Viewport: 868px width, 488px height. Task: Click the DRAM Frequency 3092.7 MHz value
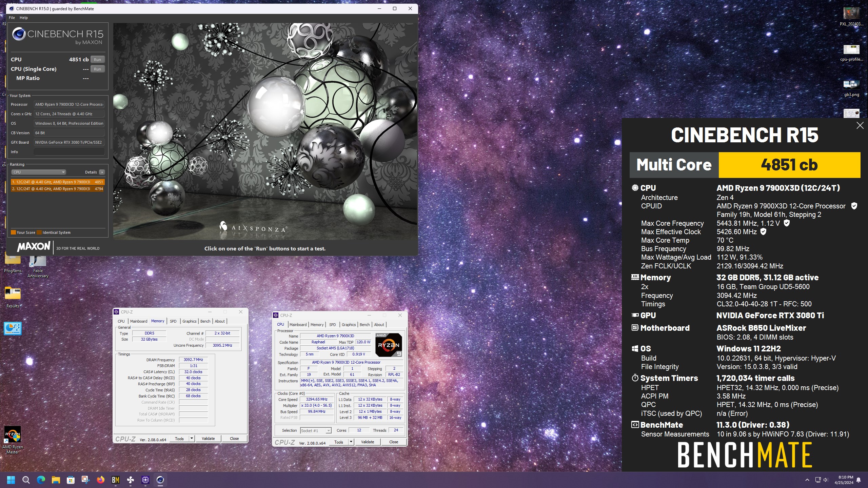click(193, 360)
